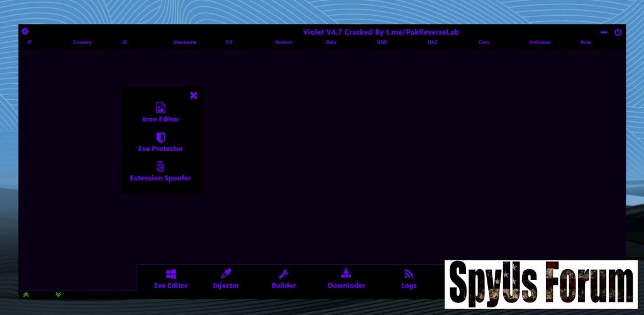Click the Extension Spoofer fingerprint icon

click(160, 167)
